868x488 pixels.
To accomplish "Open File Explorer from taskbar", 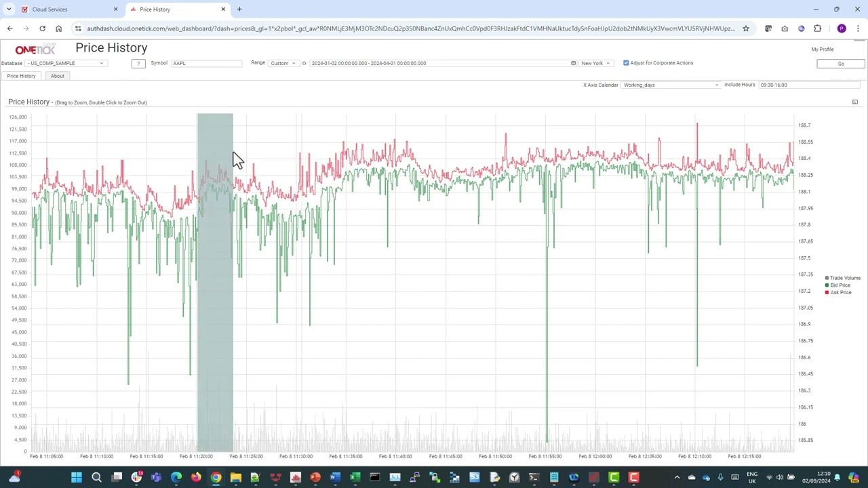I will pyautogui.click(x=235, y=478).
